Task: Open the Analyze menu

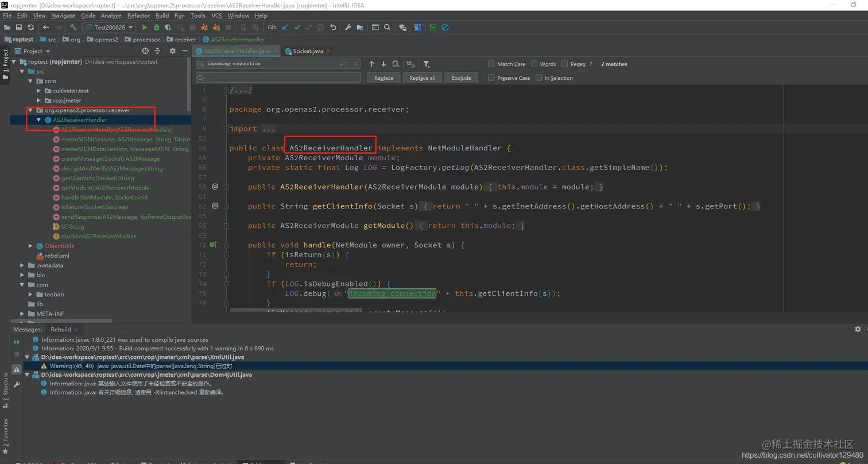Action: [x=111, y=16]
